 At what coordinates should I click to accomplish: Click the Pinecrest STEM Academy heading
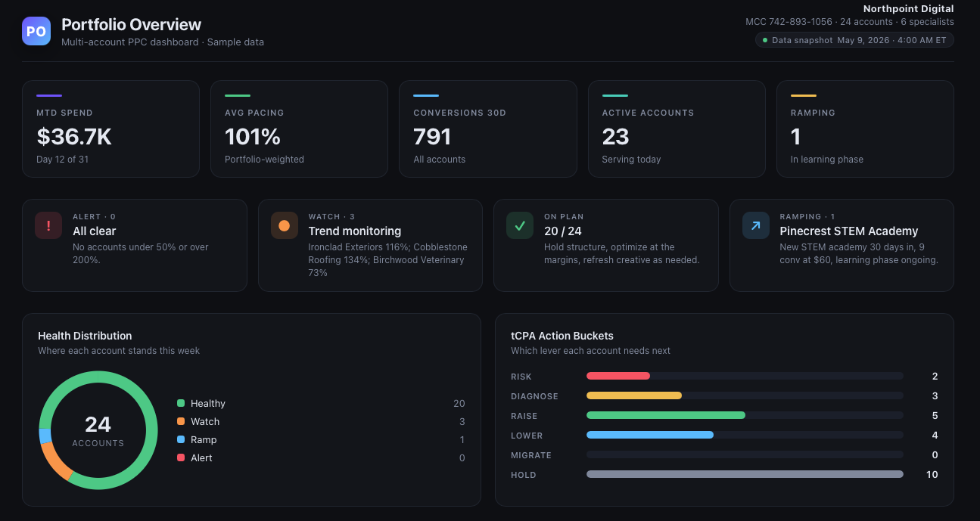coord(849,231)
